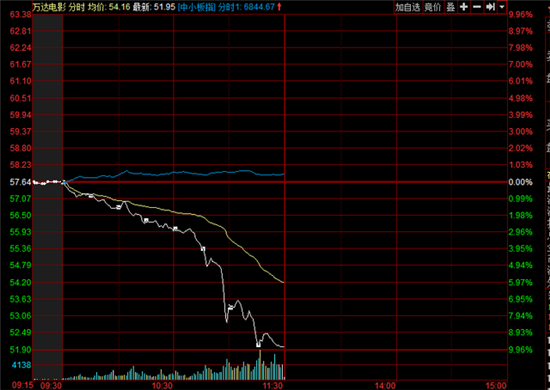This screenshot has width=550, height=390.
Task: Click the red up-arrow beside 6844.67
Action: (279, 7)
